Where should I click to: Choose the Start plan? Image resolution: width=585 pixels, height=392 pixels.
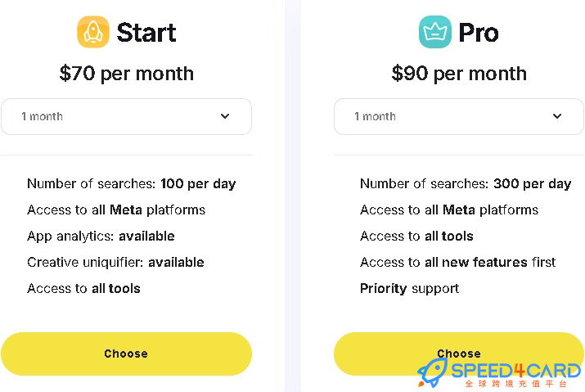[127, 354]
